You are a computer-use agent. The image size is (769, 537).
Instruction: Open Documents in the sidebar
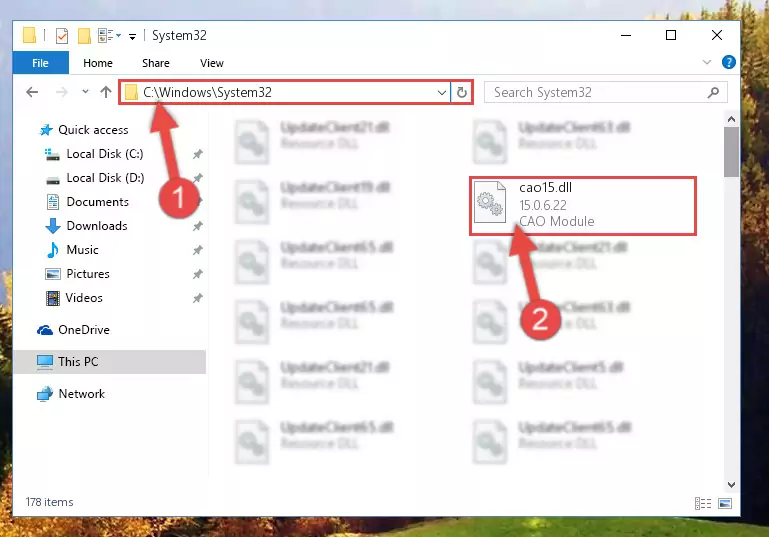(x=97, y=202)
